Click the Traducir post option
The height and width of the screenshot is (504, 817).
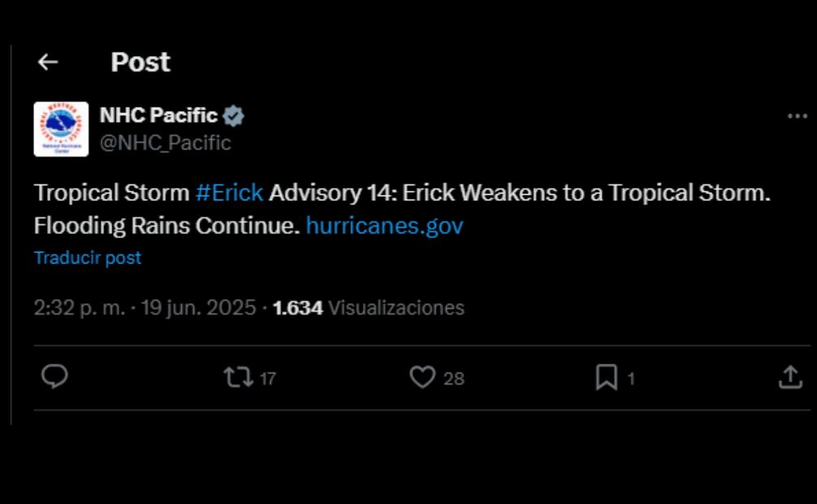pyautogui.click(x=86, y=258)
